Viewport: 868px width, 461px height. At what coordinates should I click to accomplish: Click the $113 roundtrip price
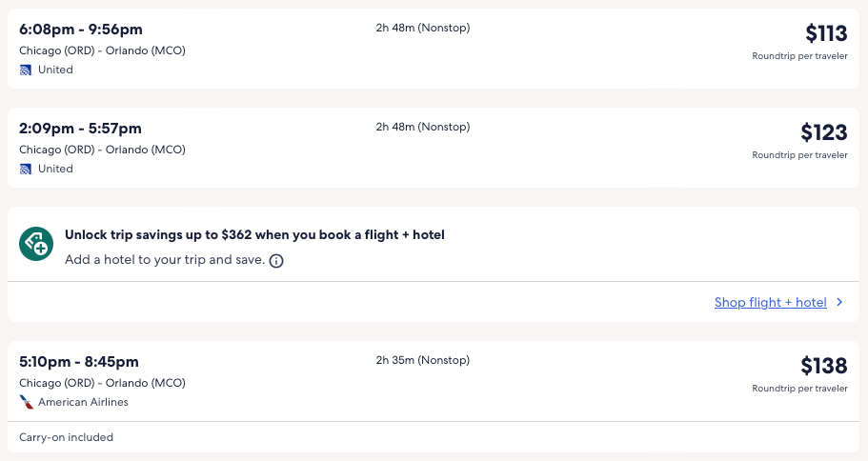(x=825, y=34)
